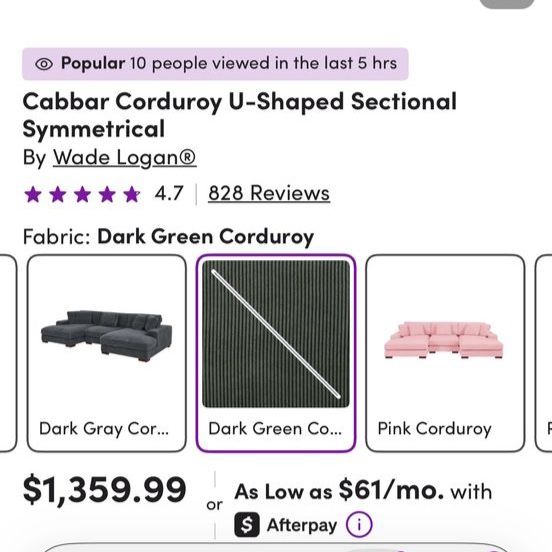
Task: Tap the Afterpay dollar logo icon
Action: [x=247, y=525]
